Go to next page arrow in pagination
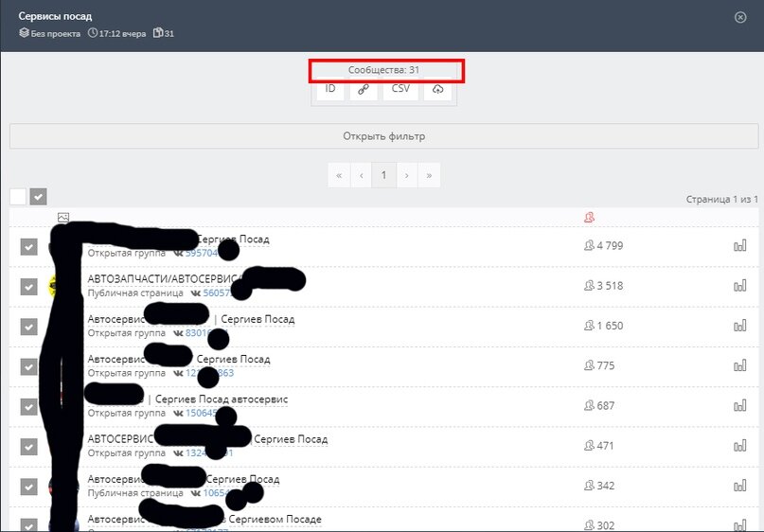This screenshot has height=532, width=764. (407, 175)
